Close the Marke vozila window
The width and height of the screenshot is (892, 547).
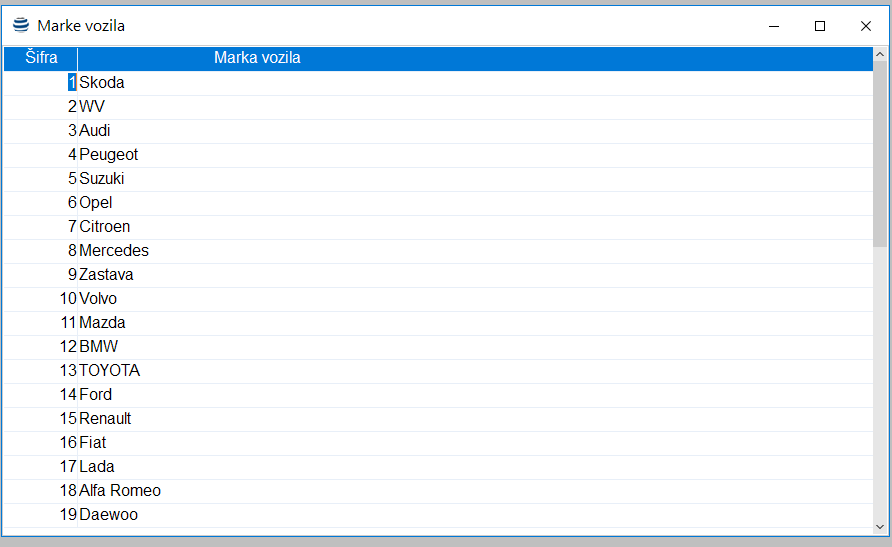[x=866, y=26]
